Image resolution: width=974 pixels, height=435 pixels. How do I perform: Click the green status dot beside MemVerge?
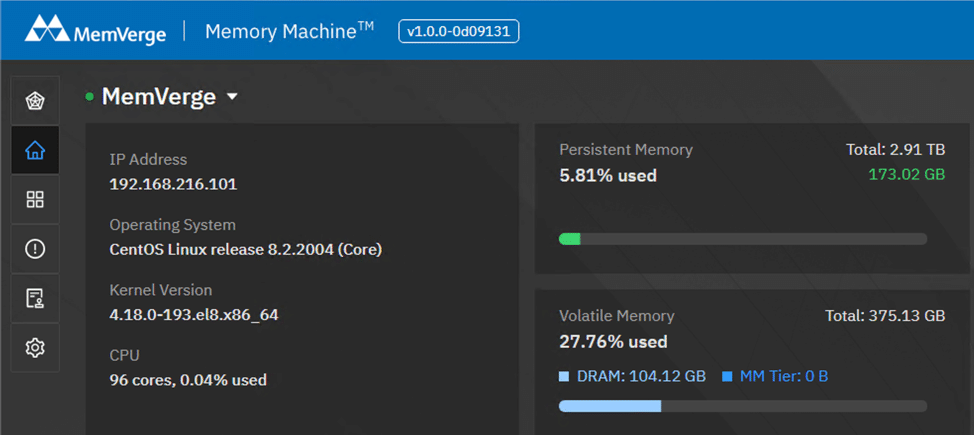[x=89, y=97]
